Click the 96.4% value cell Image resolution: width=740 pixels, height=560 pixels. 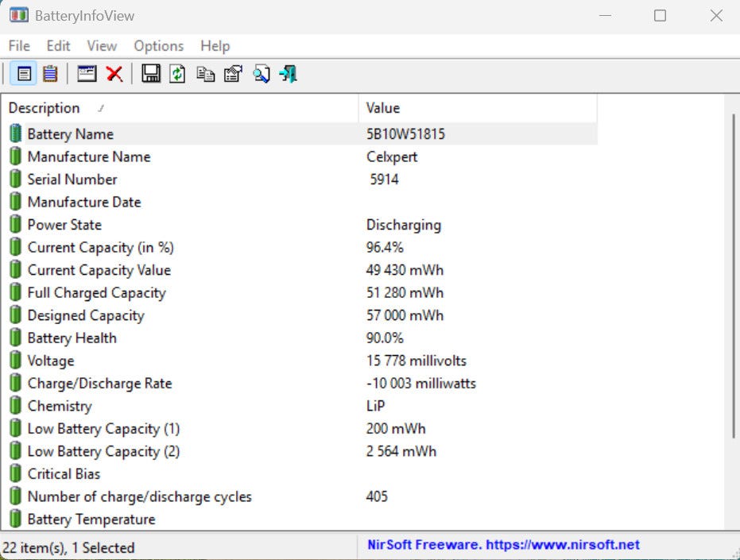[385, 247]
